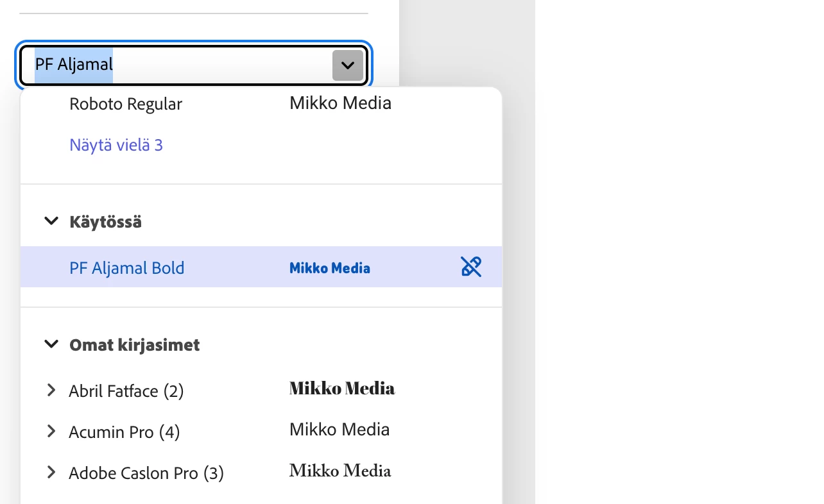Click Mikko Media preview for Abril Fatface
The image size is (824, 504).
342,388
